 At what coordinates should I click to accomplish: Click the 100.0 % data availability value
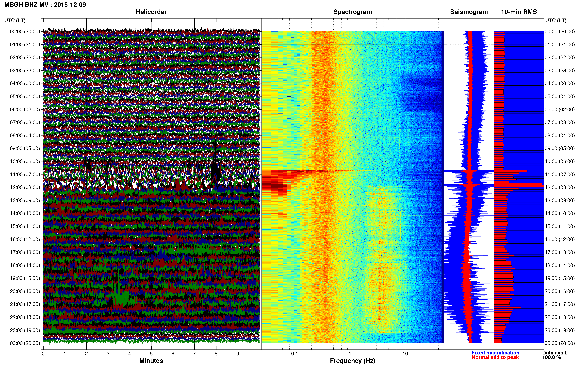551,357
